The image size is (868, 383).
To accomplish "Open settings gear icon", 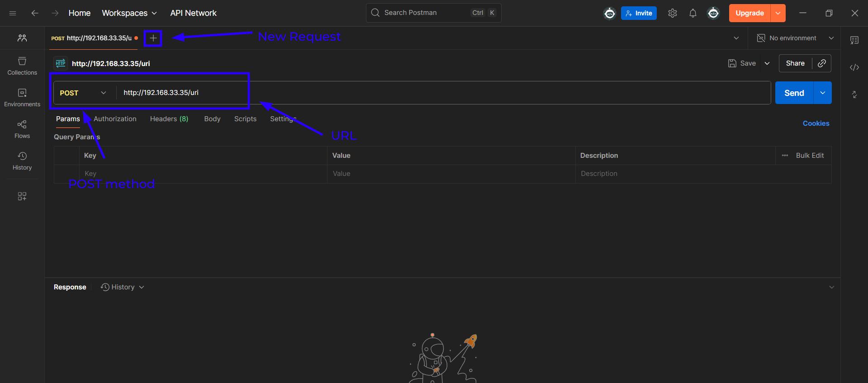I will [673, 13].
